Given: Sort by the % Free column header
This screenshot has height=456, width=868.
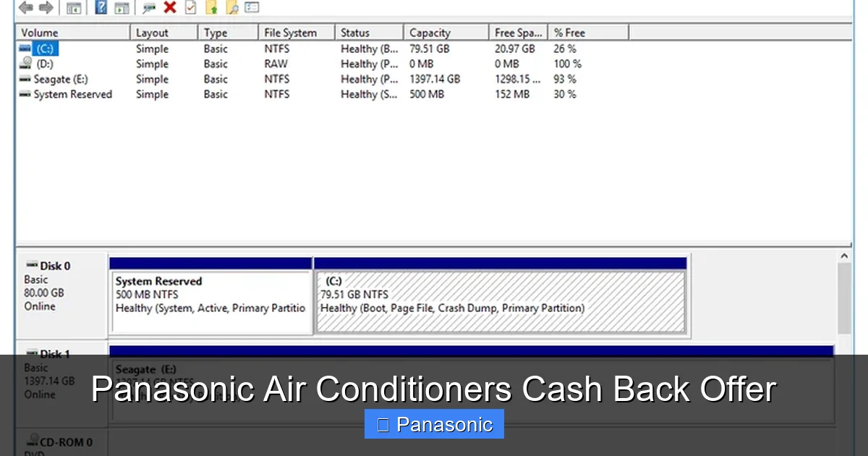Looking at the screenshot, I should pyautogui.click(x=588, y=33).
